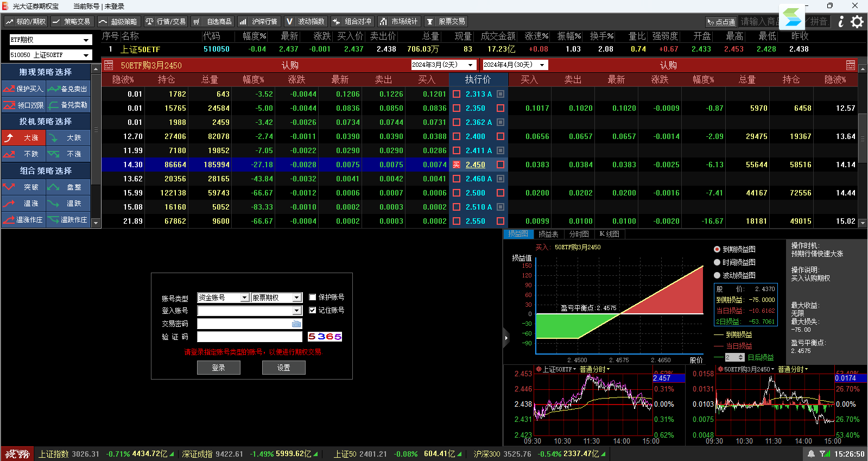
Task: Select the 突破 strategy
Action: pos(23,187)
